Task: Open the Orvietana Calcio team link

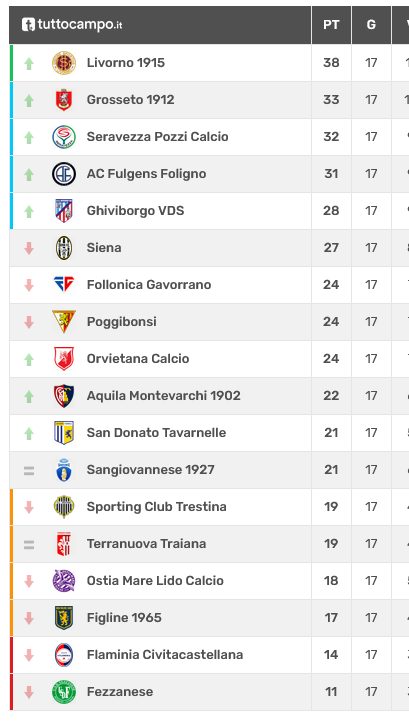Action: 138,359
